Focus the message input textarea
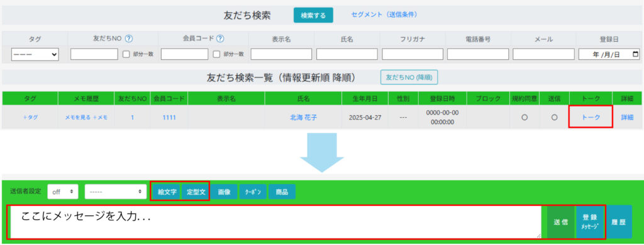This screenshot has width=644, height=245. 275,222
